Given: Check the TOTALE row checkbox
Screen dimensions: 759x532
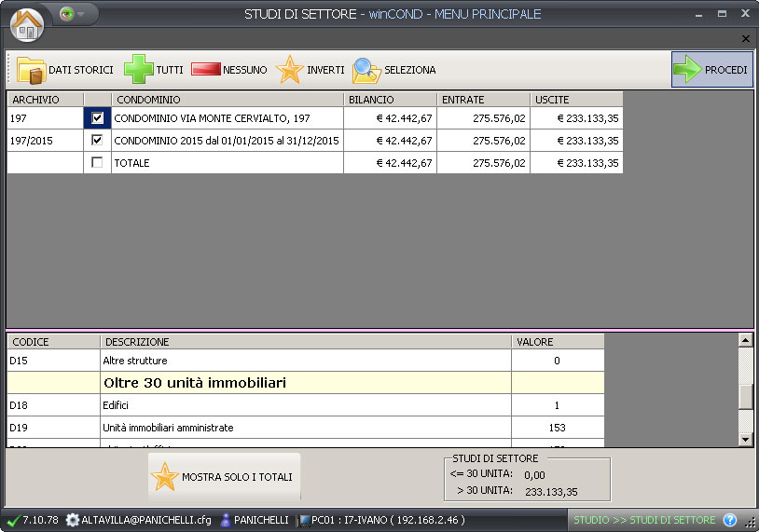Looking at the screenshot, I should pyautogui.click(x=98, y=163).
